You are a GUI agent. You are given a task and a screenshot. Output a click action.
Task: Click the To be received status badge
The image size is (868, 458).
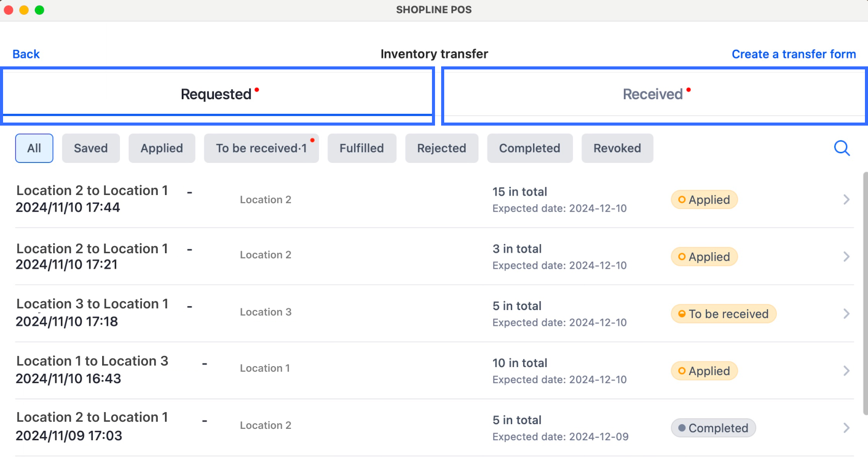tap(724, 314)
